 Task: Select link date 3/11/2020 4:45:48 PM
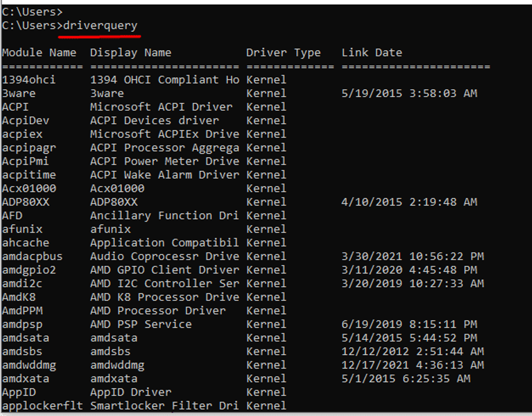coord(409,270)
